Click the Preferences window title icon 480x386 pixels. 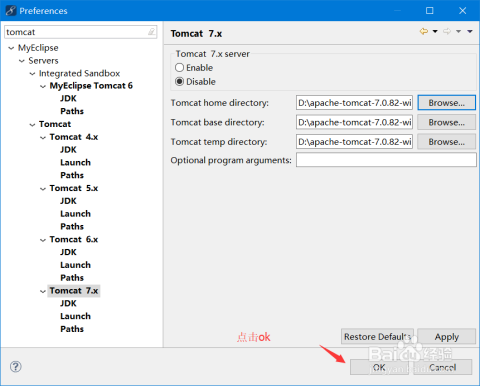pyautogui.click(x=11, y=11)
